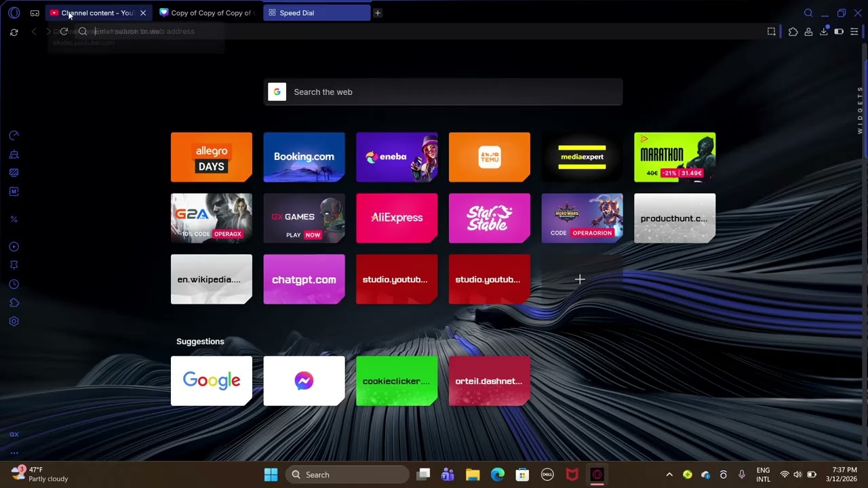Open File Explorer from the taskbar

pos(473,474)
